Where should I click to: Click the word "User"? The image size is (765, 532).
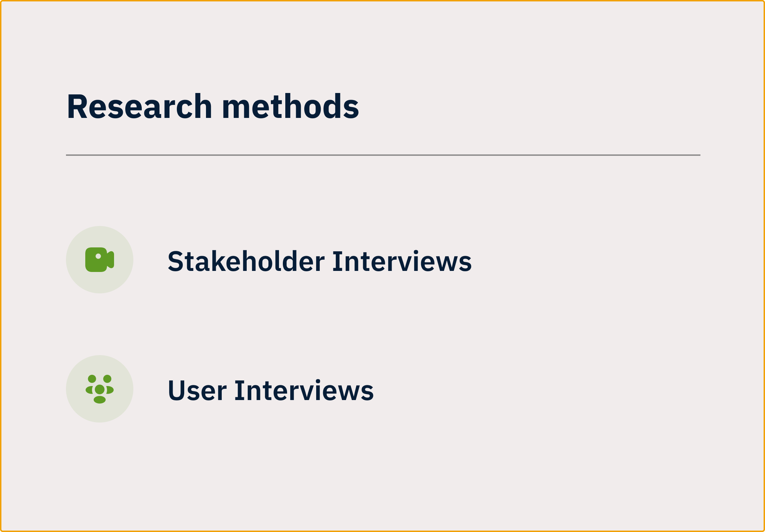tap(197, 391)
